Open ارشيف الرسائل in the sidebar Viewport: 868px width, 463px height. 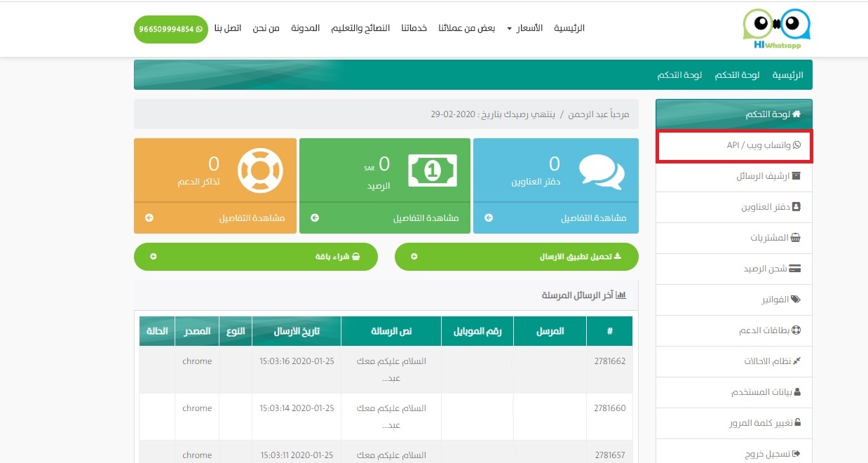(734, 177)
